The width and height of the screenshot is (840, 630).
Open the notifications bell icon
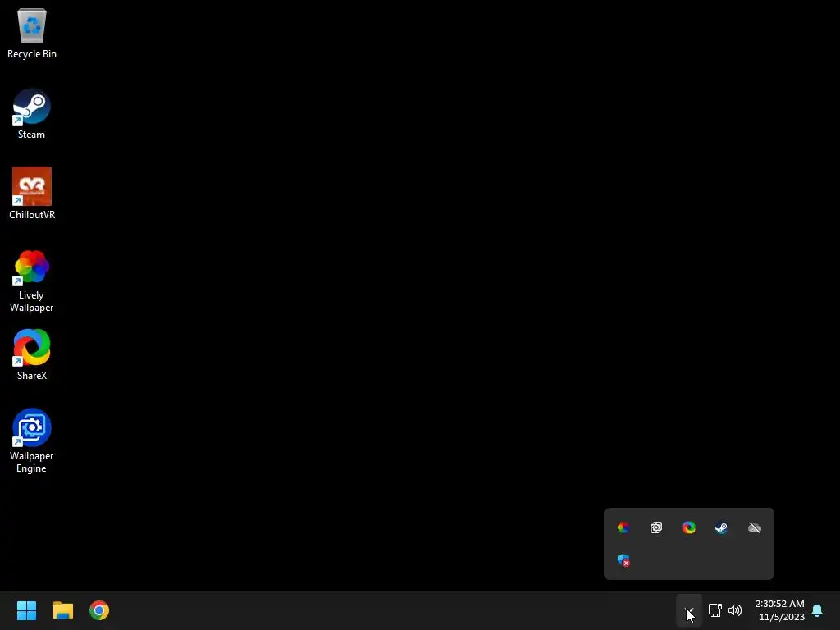click(817, 610)
